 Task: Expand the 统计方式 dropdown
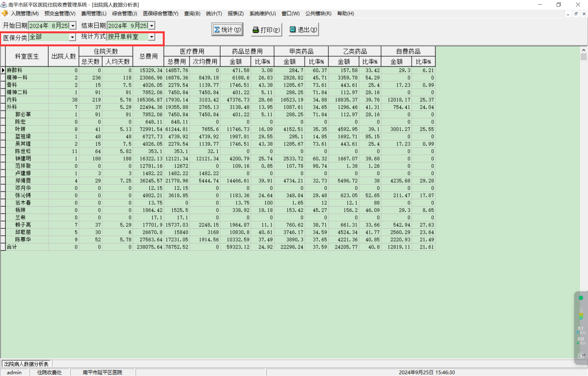tap(152, 37)
